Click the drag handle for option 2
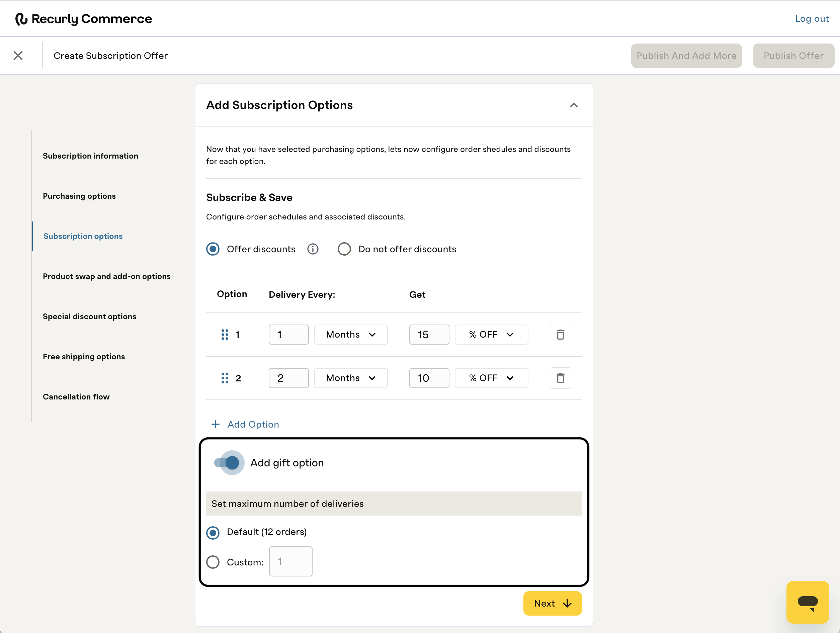 pos(225,378)
